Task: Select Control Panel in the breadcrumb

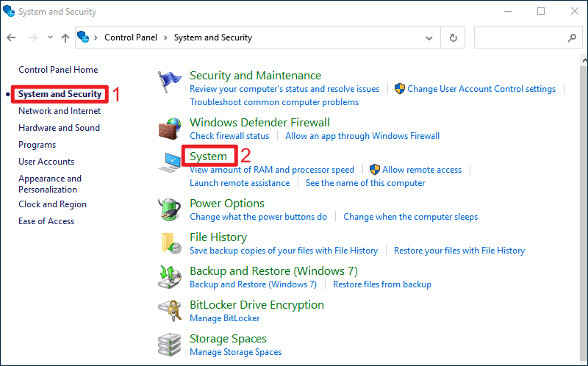Action: (131, 37)
